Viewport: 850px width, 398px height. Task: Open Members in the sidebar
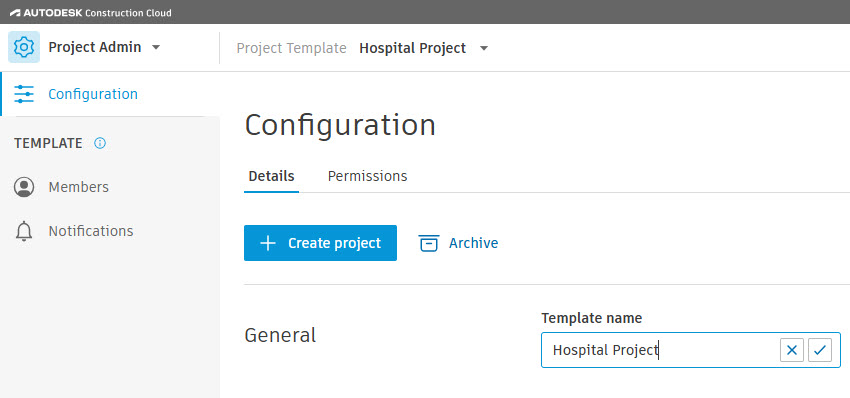(x=79, y=187)
